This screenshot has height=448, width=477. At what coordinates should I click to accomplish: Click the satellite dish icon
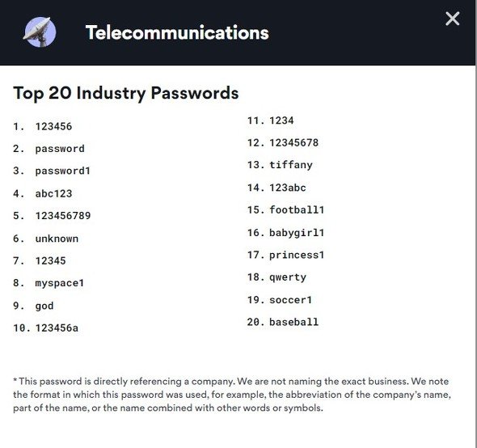click(x=40, y=32)
